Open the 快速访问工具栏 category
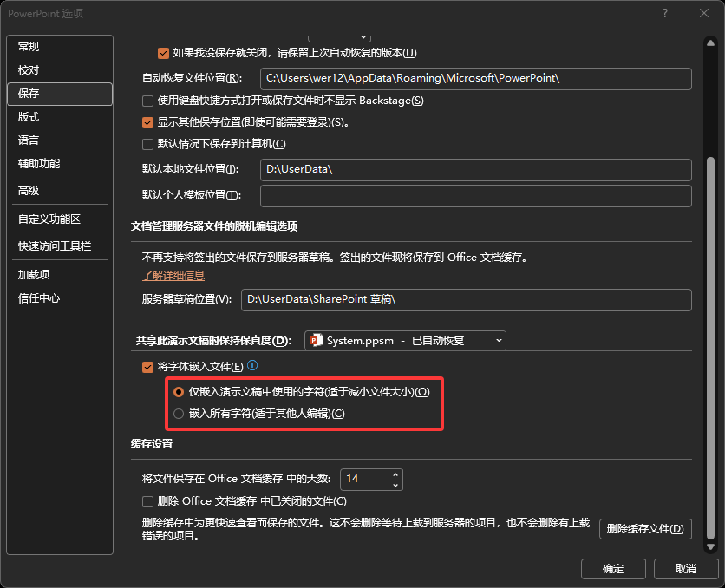 (60, 246)
